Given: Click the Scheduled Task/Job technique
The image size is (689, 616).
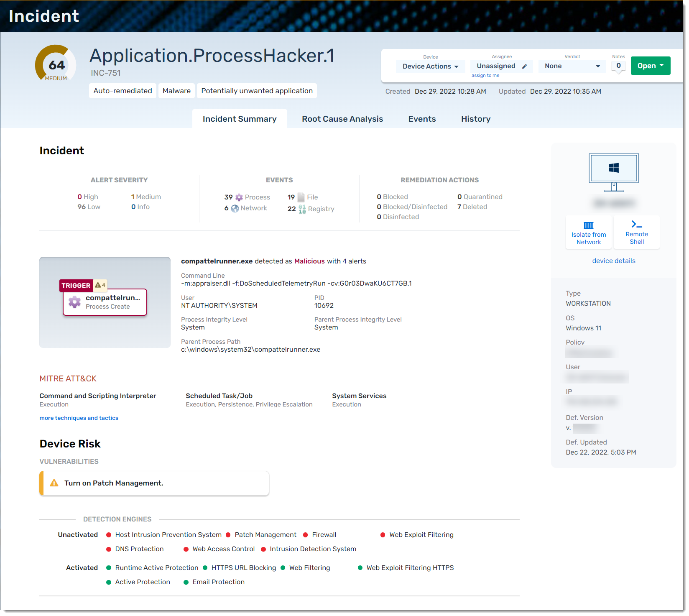Looking at the screenshot, I should tap(219, 396).
